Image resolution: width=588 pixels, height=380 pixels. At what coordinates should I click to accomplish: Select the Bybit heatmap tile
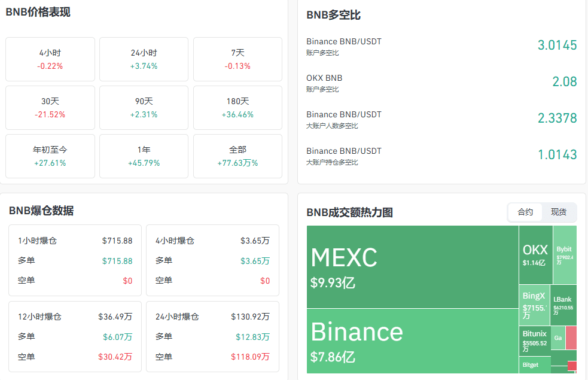pos(565,254)
